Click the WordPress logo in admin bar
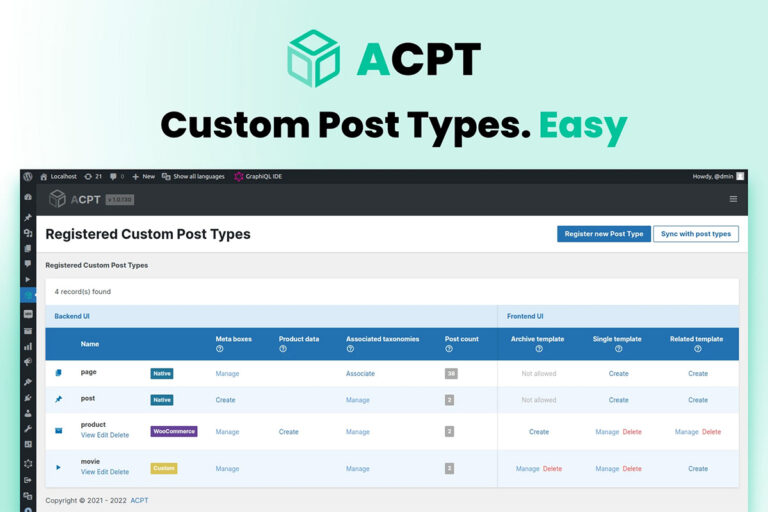This screenshot has width=768, height=512. point(28,176)
